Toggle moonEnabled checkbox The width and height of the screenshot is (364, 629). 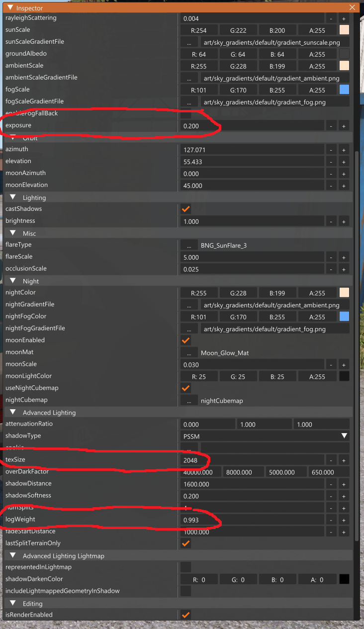point(185,341)
